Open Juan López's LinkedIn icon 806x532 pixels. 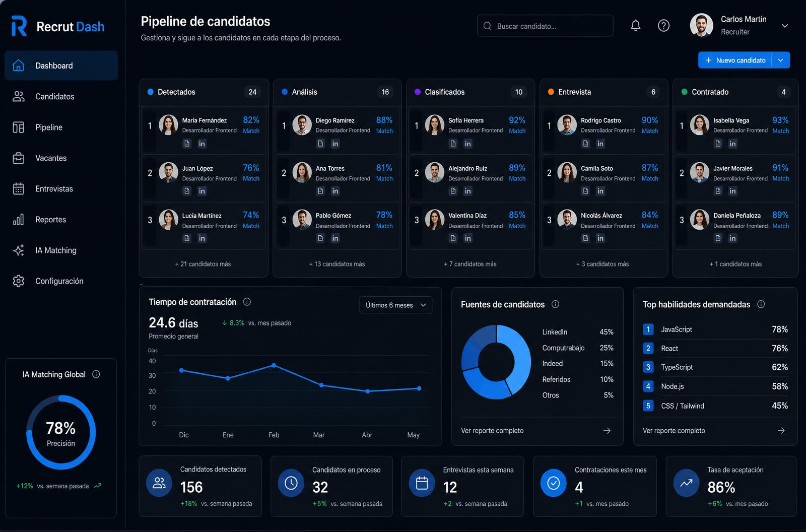point(202,191)
